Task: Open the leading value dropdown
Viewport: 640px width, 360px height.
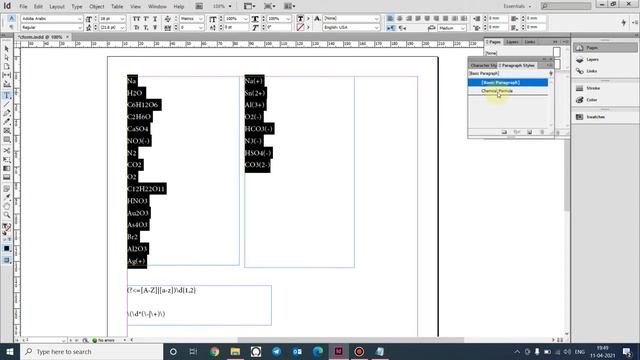Action: 122,27
